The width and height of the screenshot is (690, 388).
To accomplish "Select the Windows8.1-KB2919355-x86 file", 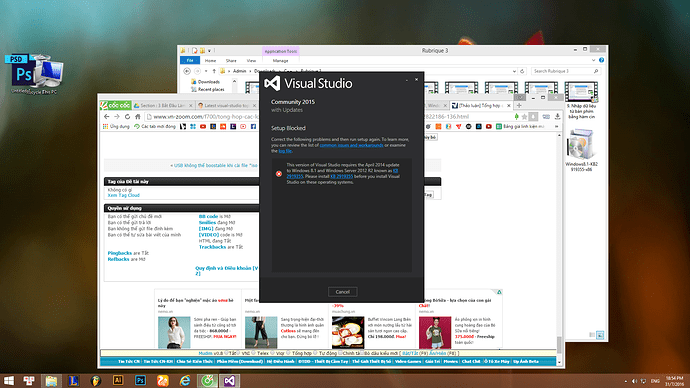I will (581, 150).
